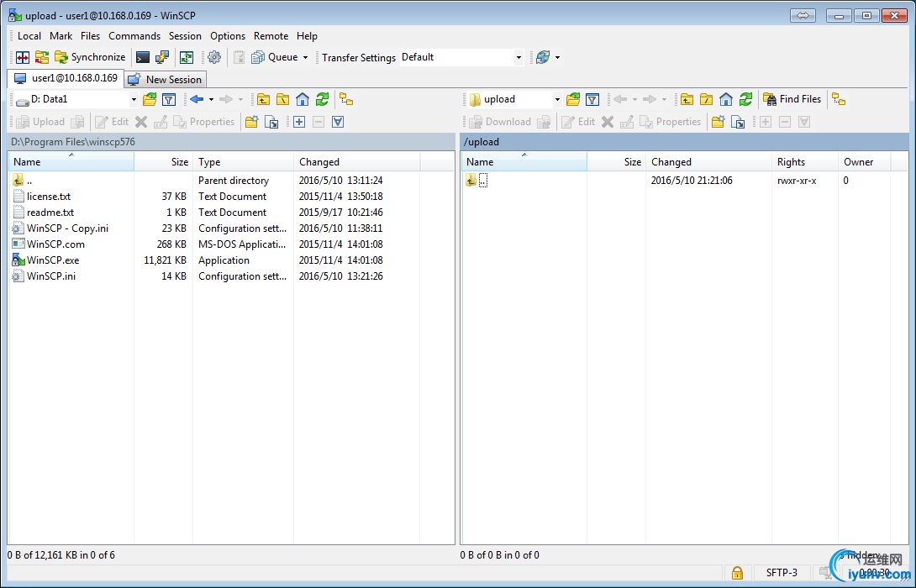Screen dimensions: 916x588
Task: Click the Synchronize Browsing icon beside Synchronize
Action: point(42,57)
